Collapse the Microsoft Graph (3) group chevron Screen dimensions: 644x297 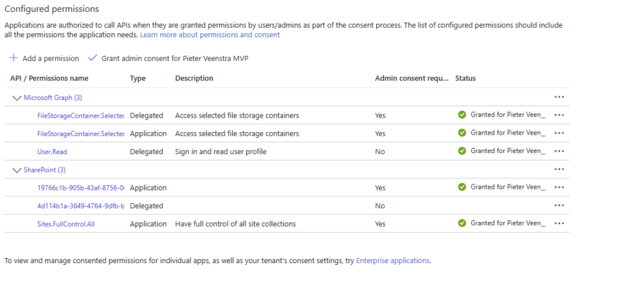(17, 98)
